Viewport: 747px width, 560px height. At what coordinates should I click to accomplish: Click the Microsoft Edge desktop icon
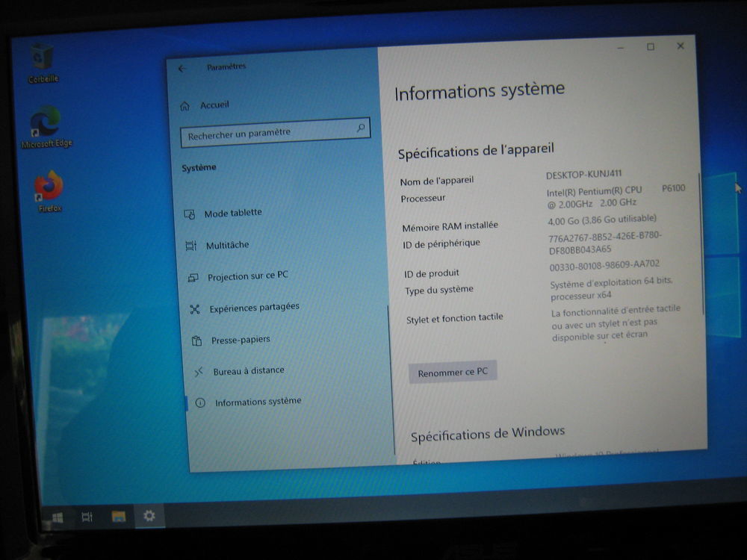pos(46,127)
